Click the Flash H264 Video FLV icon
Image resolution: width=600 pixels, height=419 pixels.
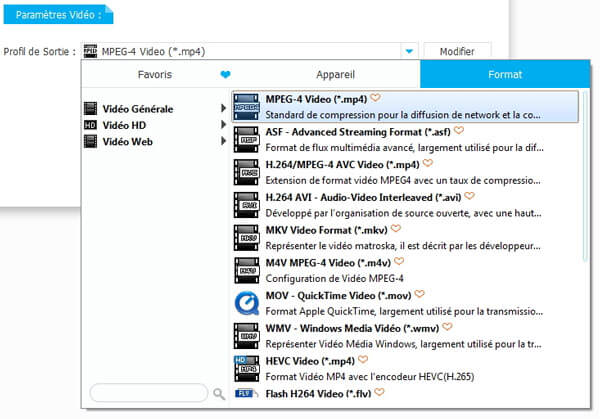(x=247, y=395)
